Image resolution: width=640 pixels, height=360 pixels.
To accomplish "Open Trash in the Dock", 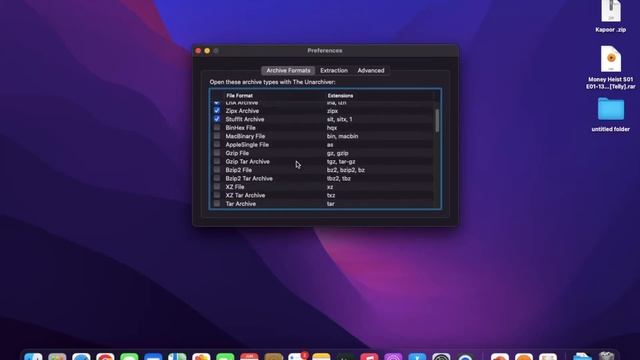I will (607, 356).
